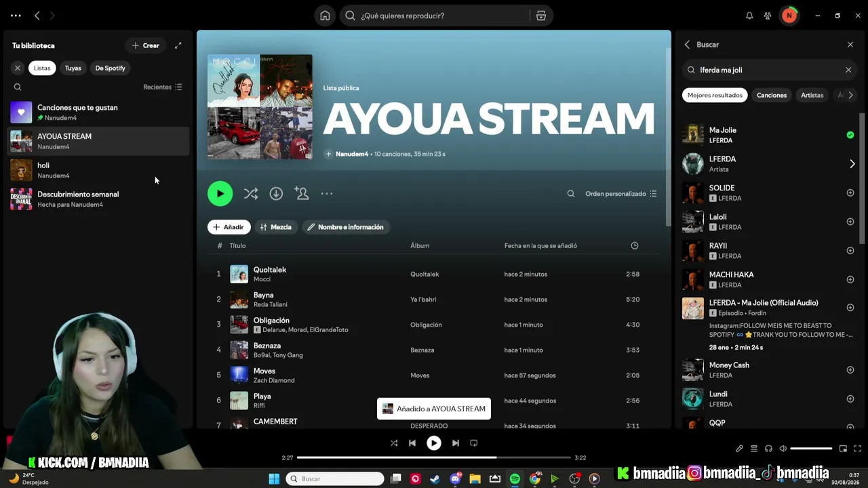The height and width of the screenshot is (488, 868).
Task: Open Canciones que te gustan playlist
Action: click(98, 113)
